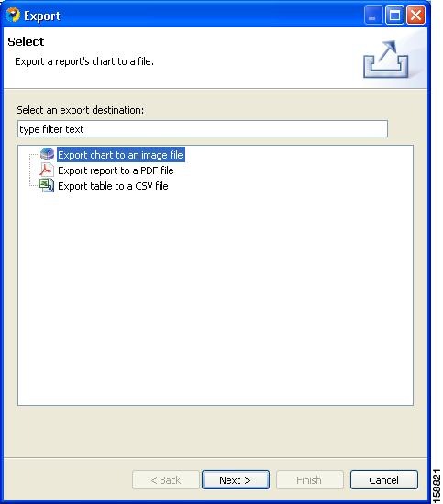This screenshot has width=443, height=504.
Task: Click the chart image export icon
Action: click(47, 154)
